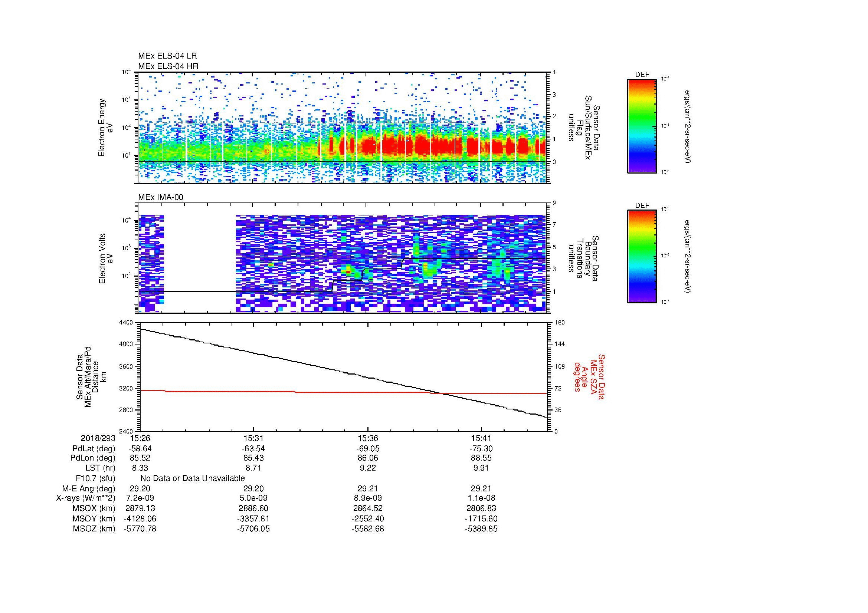Image resolution: width=868 pixels, height=613 pixels.
Task: Click the red MEx SZA Angle axis label
Action: coord(589,376)
